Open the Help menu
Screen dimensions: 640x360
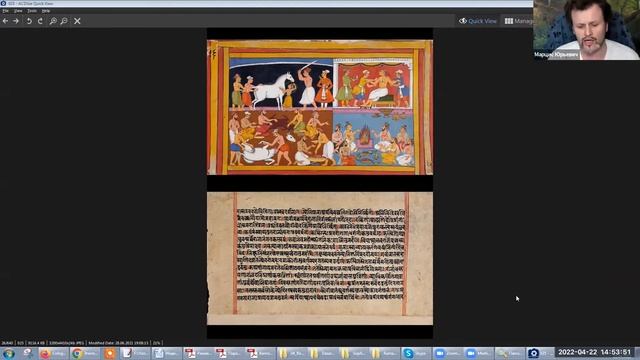pos(46,11)
